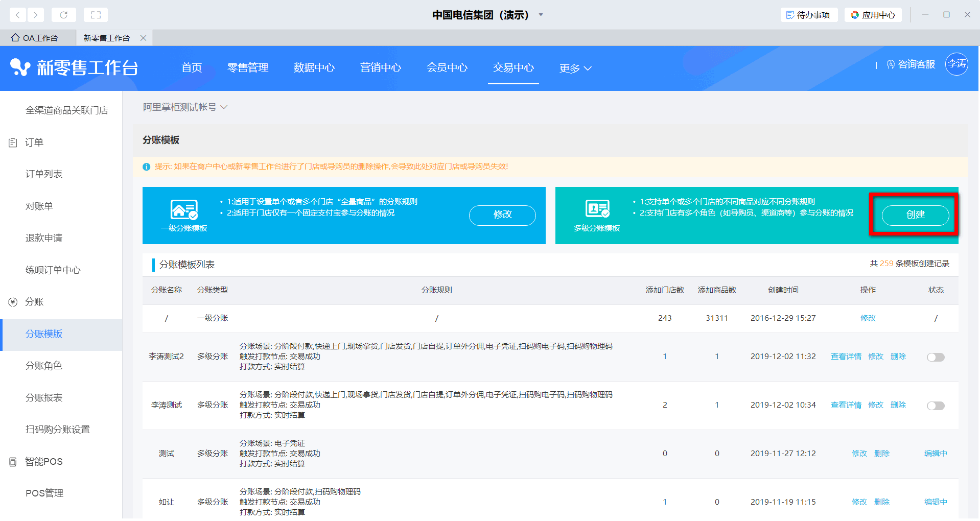Toggle fullscreen mode icon
Image resolution: width=980 pixels, height=521 pixels.
coord(96,15)
